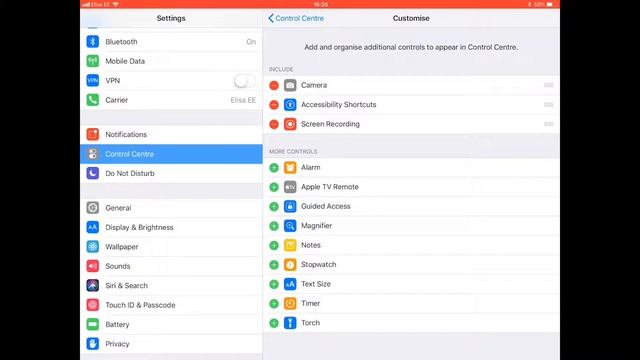Open Notifications settings

171,134
